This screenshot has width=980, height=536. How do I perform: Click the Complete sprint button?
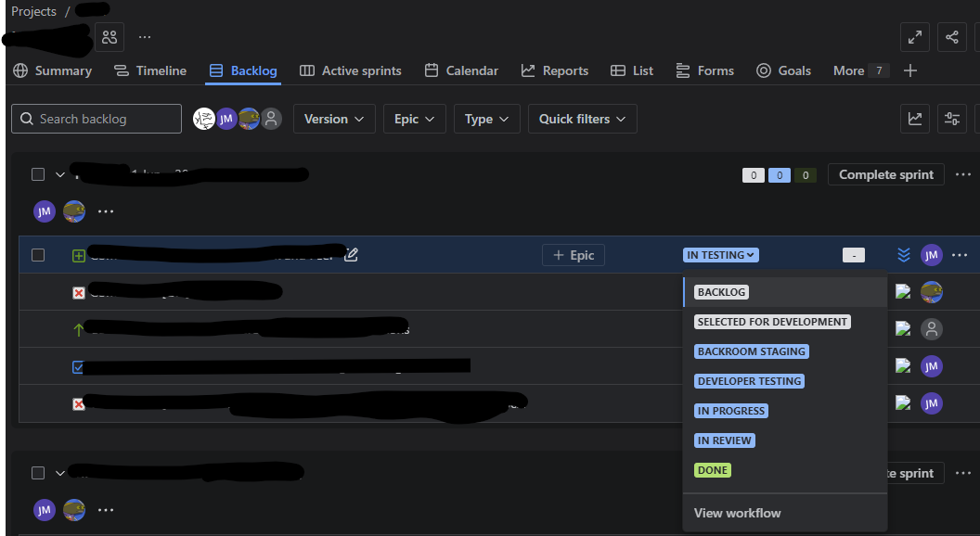click(885, 174)
